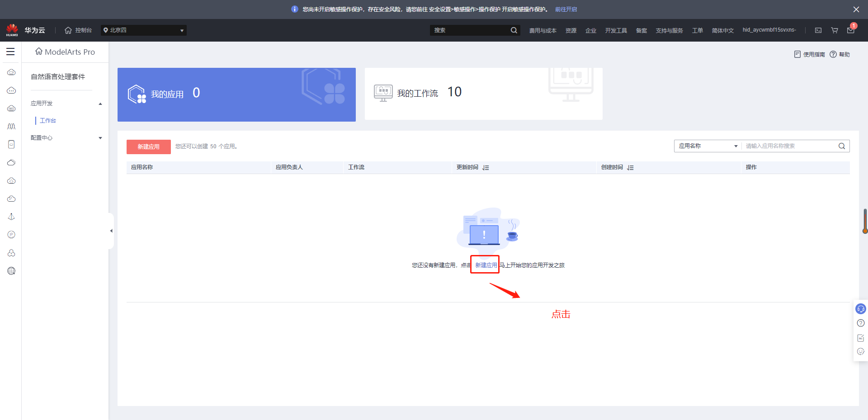Image resolution: width=868 pixels, height=420 pixels.
Task: Sort by 创建时间 column
Action: click(630, 168)
